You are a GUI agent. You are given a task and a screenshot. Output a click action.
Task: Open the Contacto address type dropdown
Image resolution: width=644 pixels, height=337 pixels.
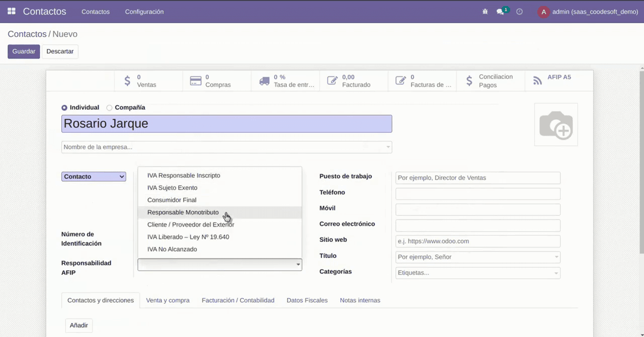click(x=94, y=177)
